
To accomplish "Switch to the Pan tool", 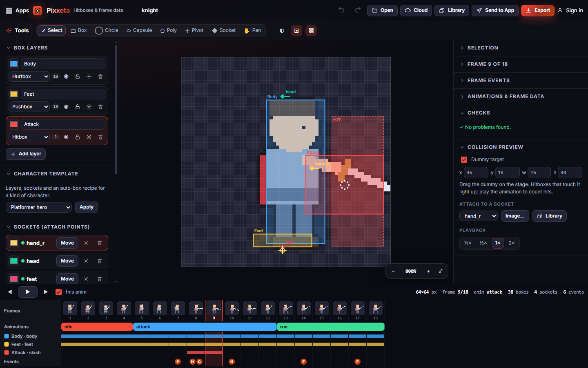I will pos(253,31).
